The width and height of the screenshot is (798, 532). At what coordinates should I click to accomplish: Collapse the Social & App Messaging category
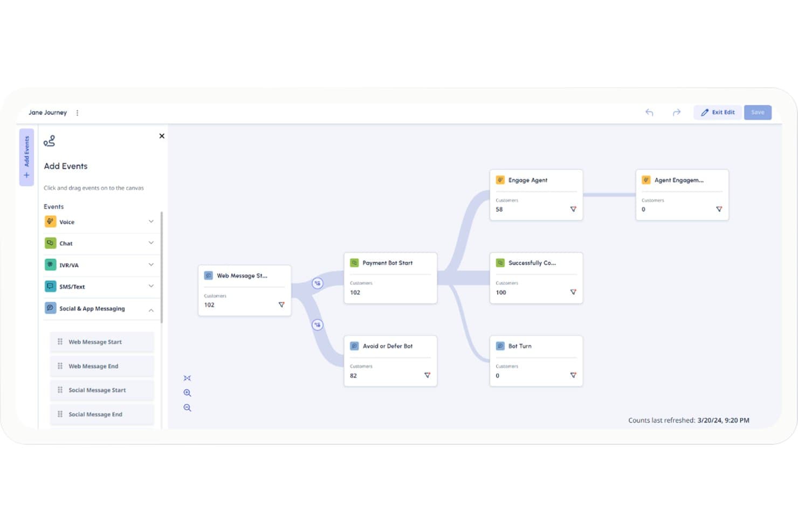tap(151, 310)
